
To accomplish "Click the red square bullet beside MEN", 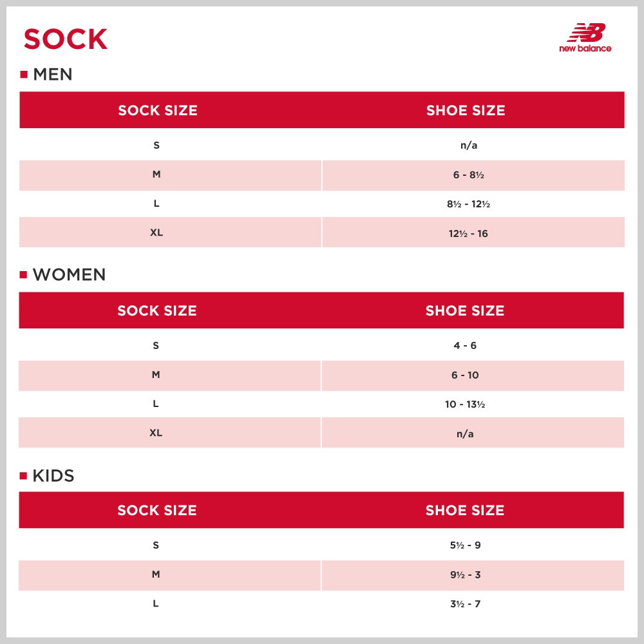I will [24, 75].
